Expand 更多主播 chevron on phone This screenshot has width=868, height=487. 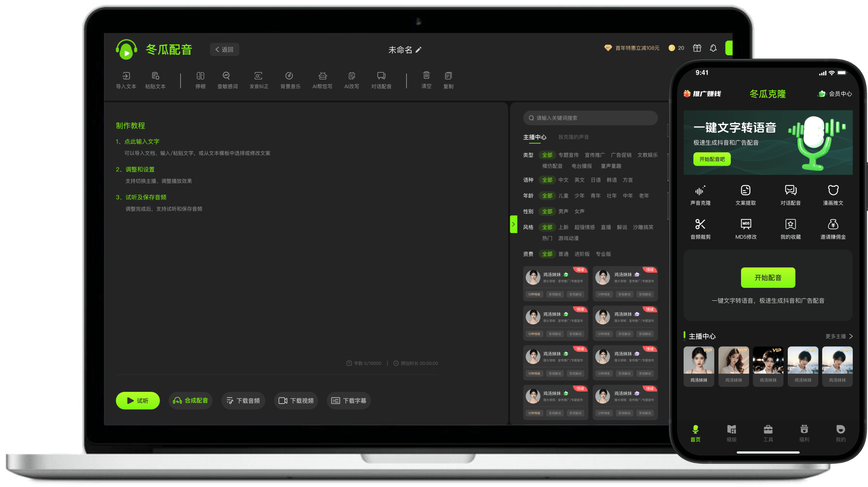click(851, 336)
